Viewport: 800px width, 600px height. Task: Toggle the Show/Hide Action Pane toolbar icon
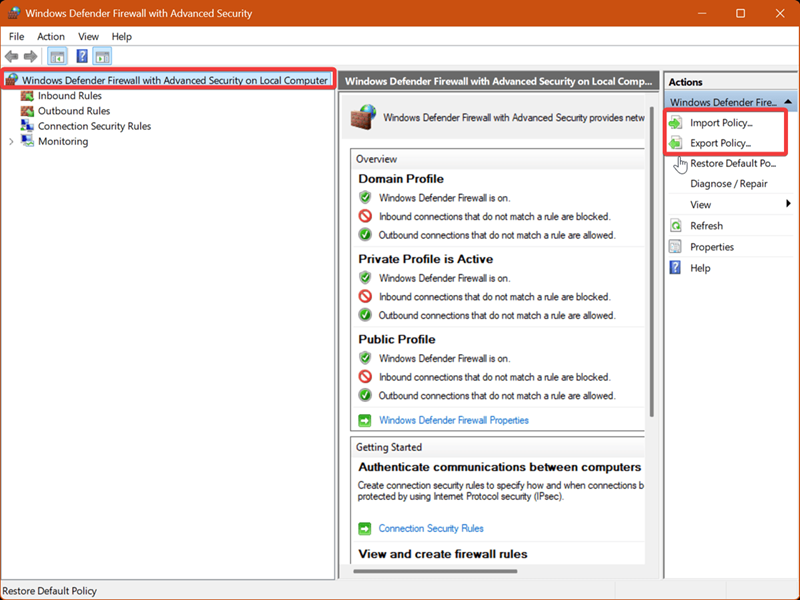point(102,56)
